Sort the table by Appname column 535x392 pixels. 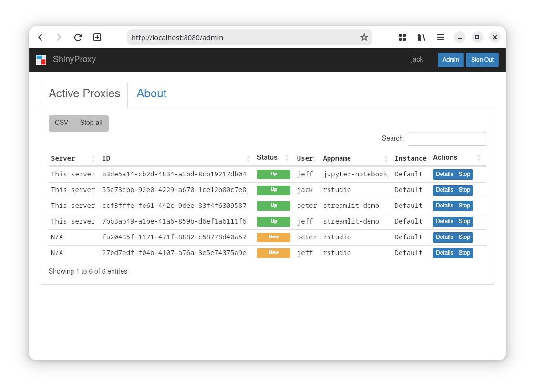pyautogui.click(x=356, y=158)
